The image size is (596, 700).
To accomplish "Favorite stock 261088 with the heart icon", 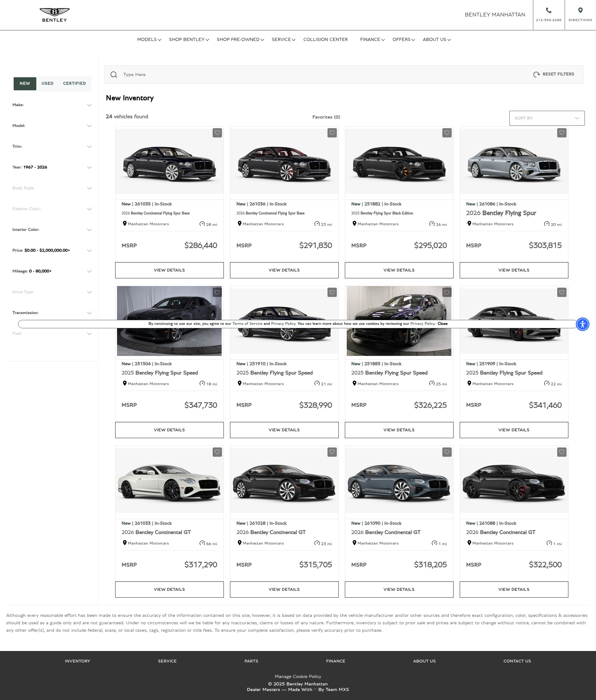I will tap(562, 452).
